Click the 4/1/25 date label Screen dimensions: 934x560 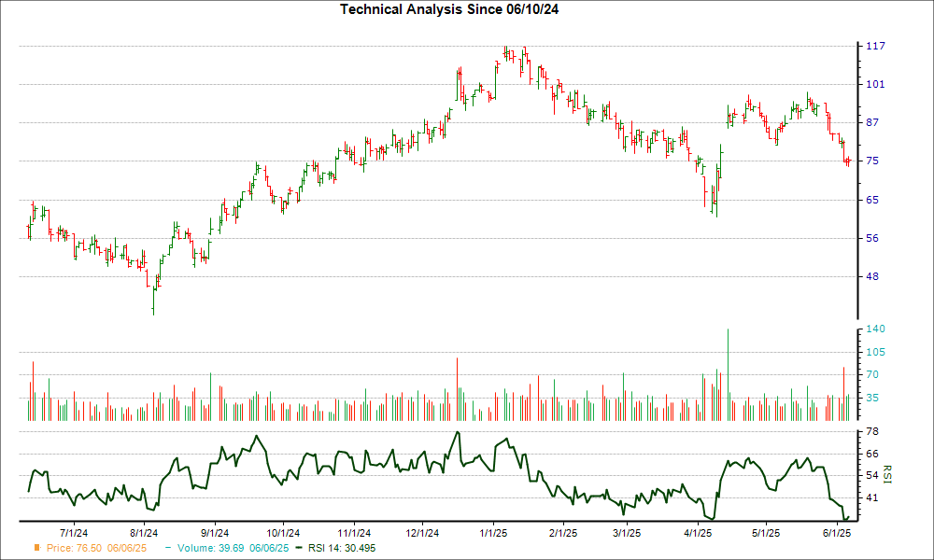[x=698, y=533]
